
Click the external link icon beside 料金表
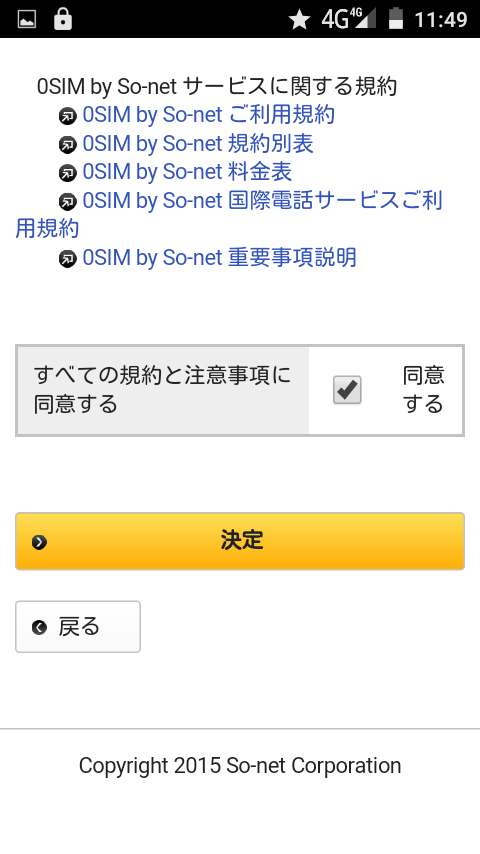click(68, 173)
